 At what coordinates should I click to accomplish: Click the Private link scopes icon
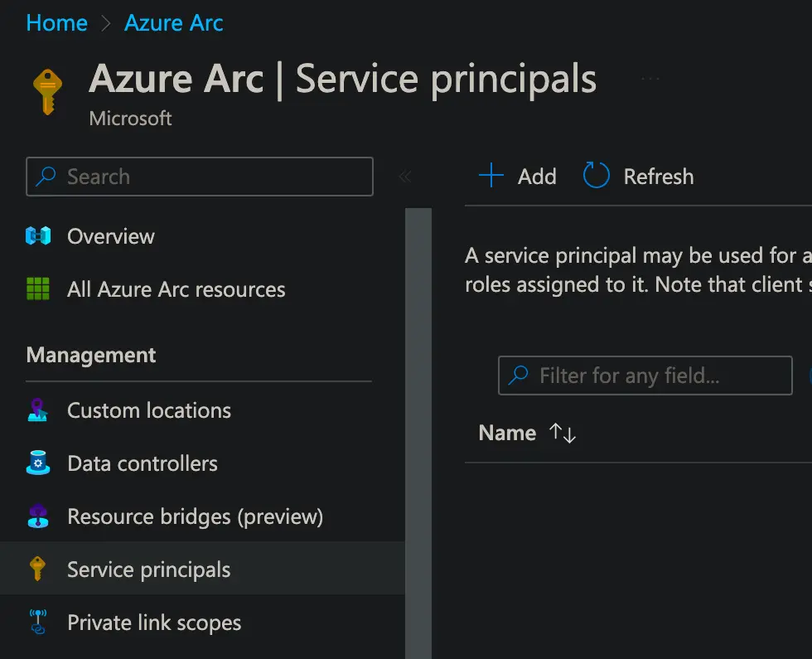point(38,623)
